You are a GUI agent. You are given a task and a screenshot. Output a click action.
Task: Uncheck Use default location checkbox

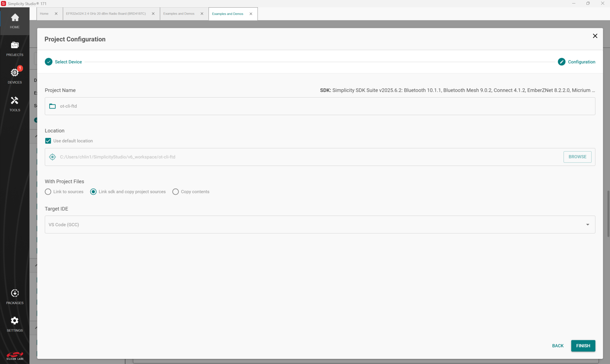48,141
